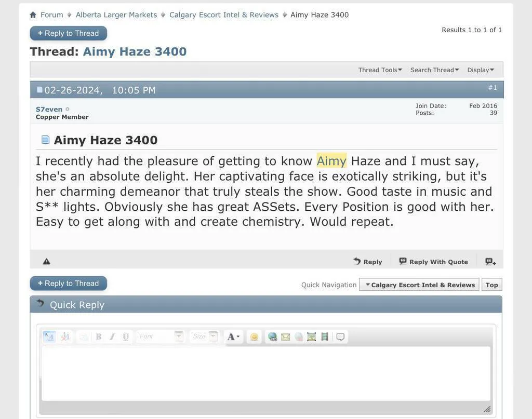Insert a smiley in Quick Reply editor
The width and height of the screenshot is (532, 419).
click(x=254, y=337)
